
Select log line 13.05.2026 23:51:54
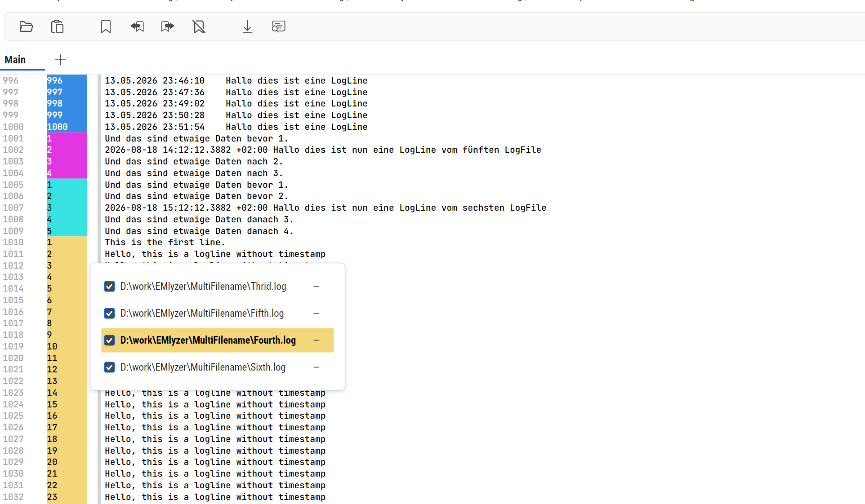pos(236,127)
